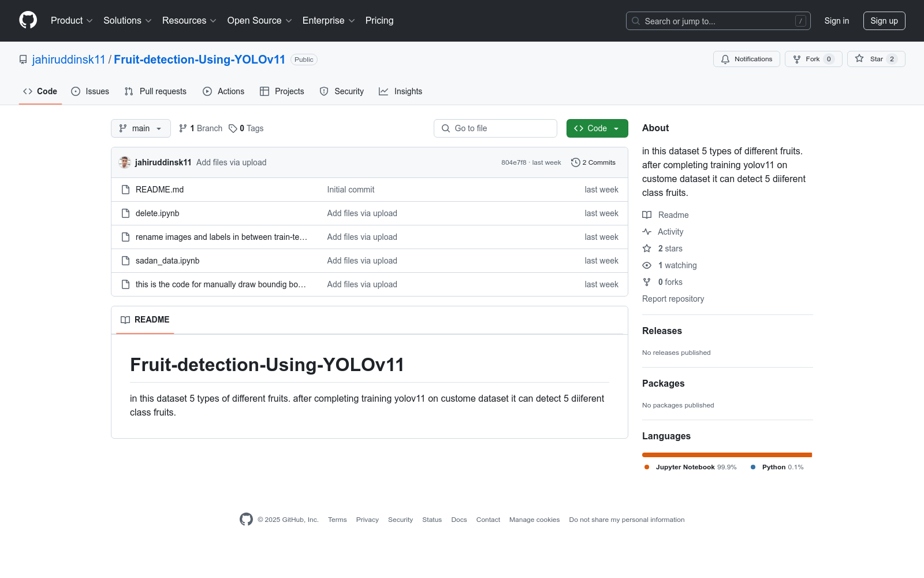Open the Insights tab

[x=401, y=91]
